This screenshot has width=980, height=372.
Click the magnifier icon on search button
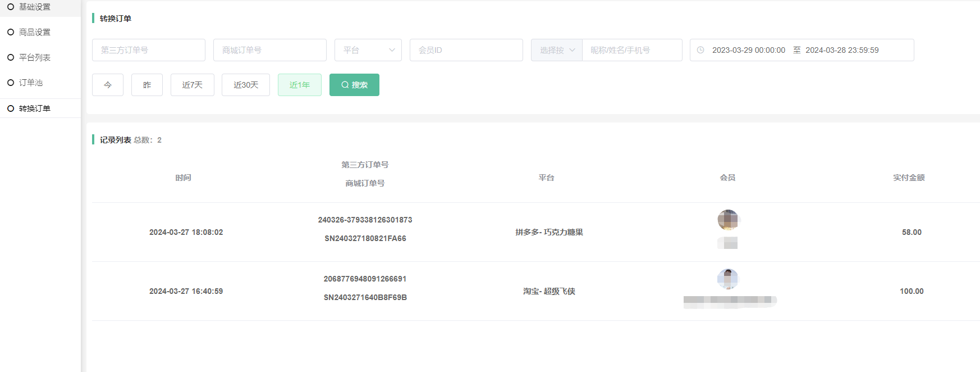pyautogui.click(x=345, y=85)
